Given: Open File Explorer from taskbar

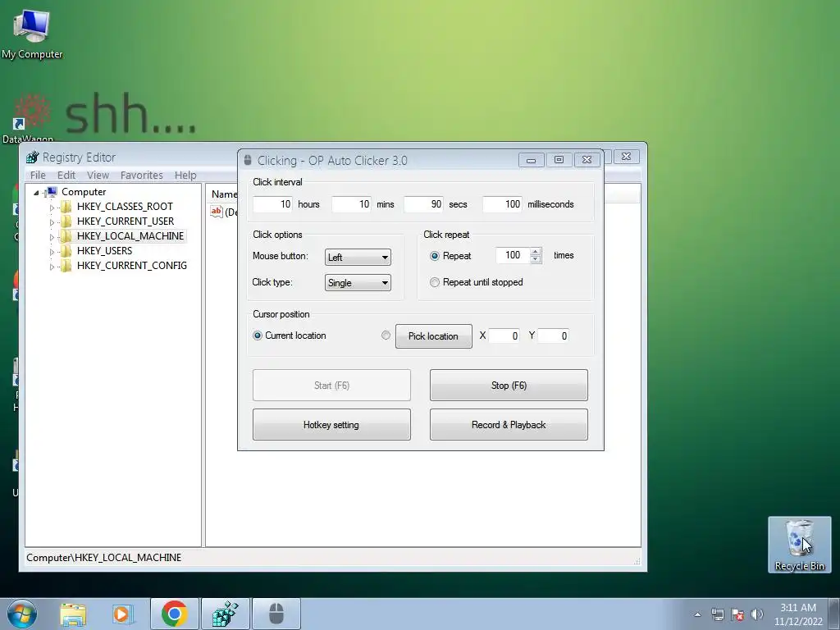Looking at the screenshot, I should [x=73, y=614].
